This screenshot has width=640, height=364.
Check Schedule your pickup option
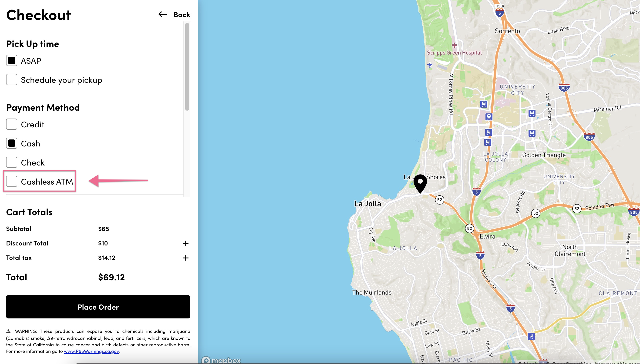(11, 80)
